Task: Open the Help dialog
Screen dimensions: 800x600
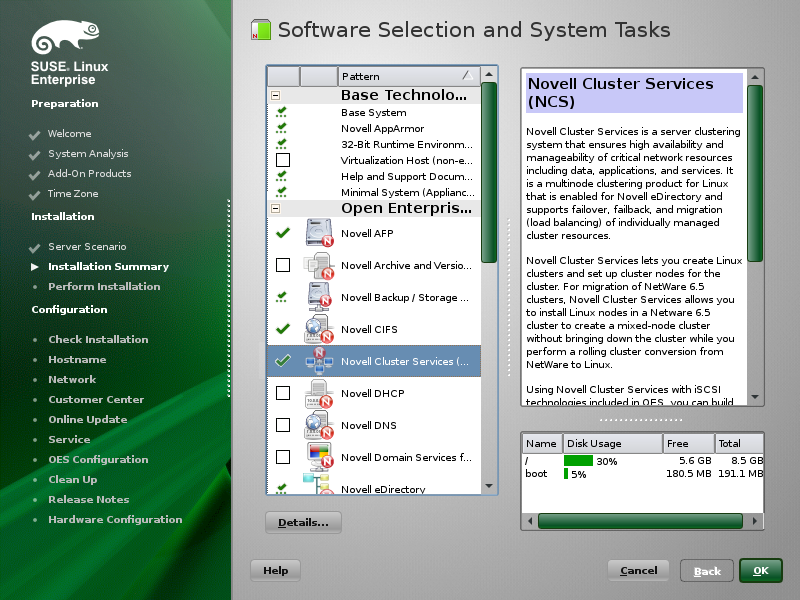Action: coord(276,570)
